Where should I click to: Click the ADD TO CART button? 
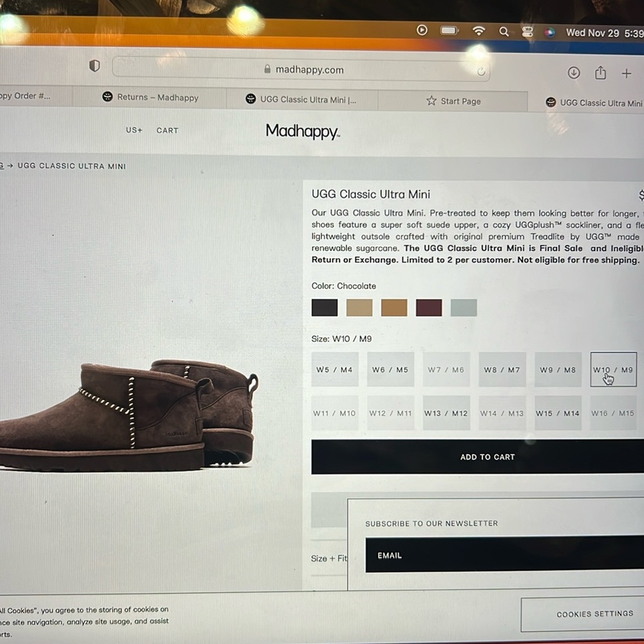478,457
